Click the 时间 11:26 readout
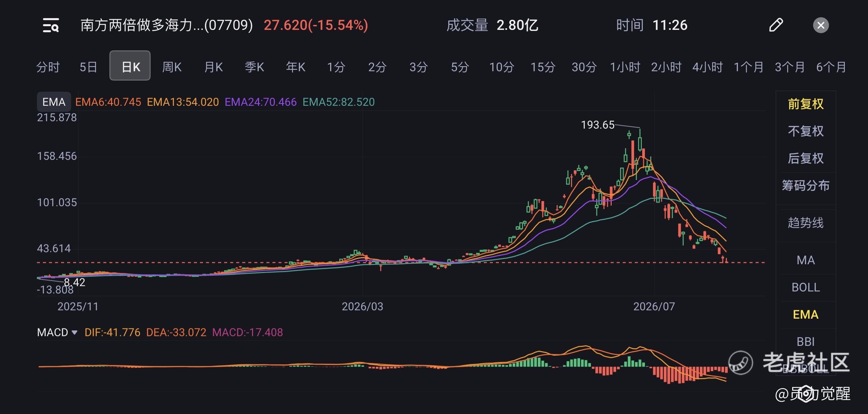Viewport: 868px width, 414px height. [x=652, y=25]
